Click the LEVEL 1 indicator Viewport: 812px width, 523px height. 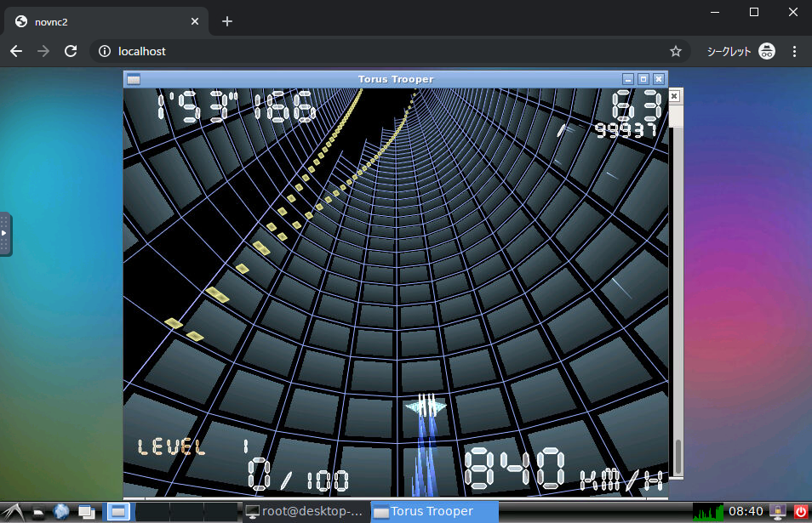tap(194, 447)
